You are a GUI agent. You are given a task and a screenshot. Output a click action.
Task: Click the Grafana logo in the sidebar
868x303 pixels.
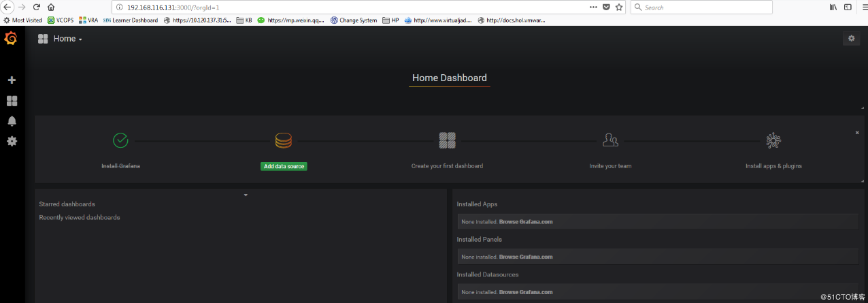pyautogui.click(x=11, y=38)
